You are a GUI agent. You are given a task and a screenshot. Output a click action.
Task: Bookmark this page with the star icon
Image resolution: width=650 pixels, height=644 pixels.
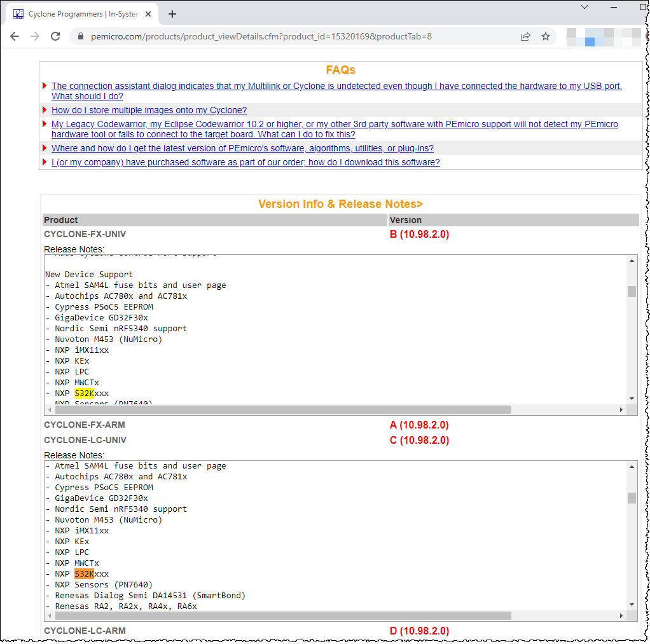(546, 37)
